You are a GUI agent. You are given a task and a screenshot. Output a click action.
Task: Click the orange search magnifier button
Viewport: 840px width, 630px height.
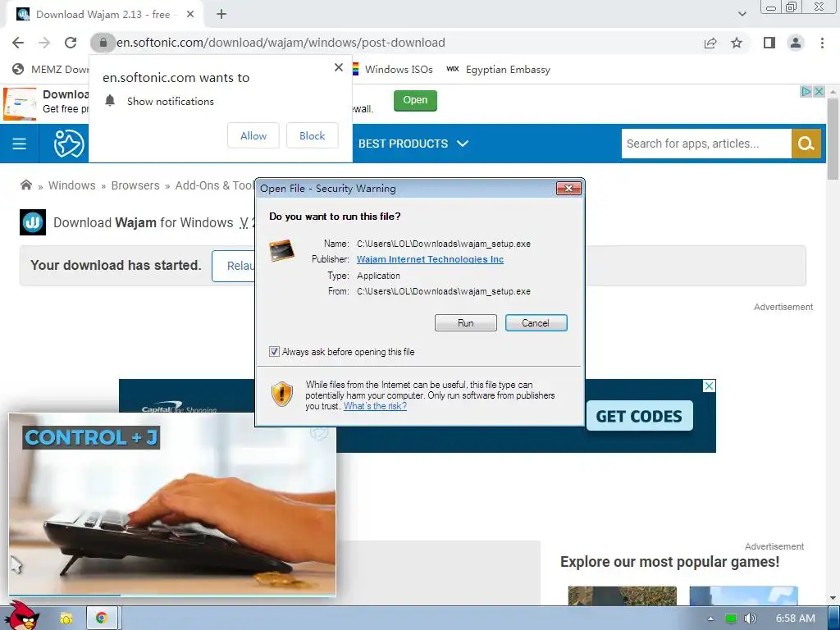[806, 144]
